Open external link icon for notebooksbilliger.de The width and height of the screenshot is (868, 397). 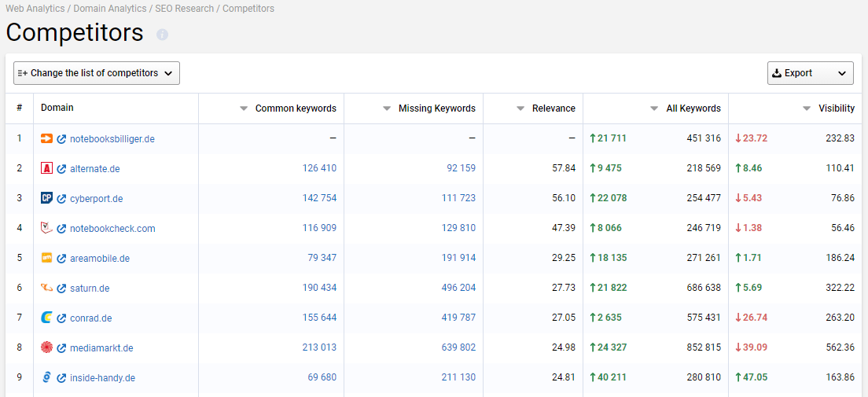62,139
